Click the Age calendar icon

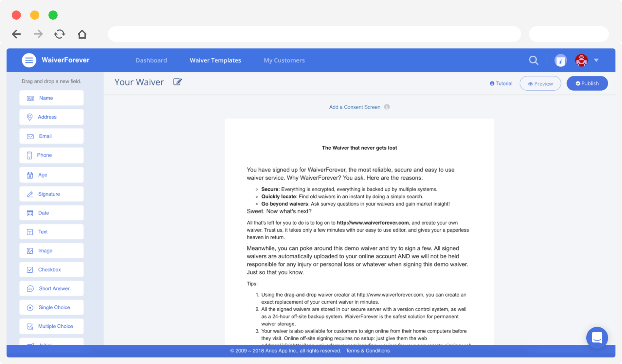pos(30,175)
